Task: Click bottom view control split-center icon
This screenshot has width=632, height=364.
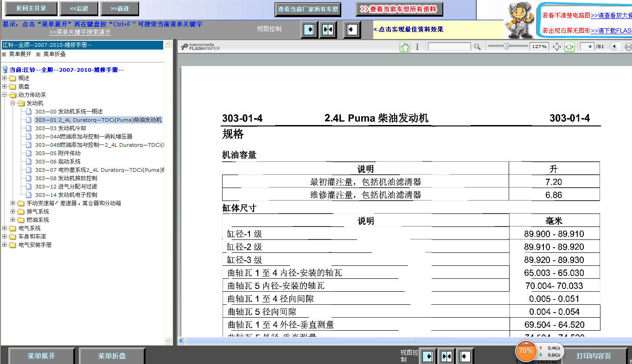Action: pyautogui.click(x=447, y=356)
